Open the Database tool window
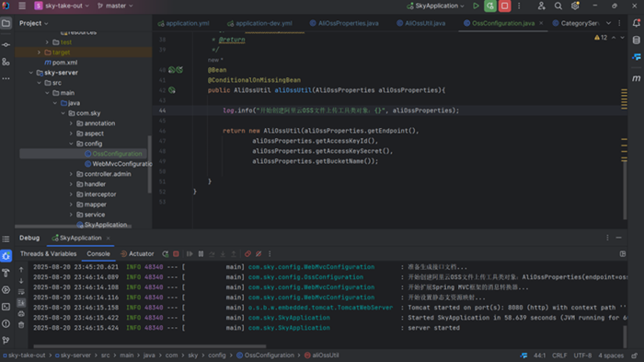644x362 pixels. 637,41
